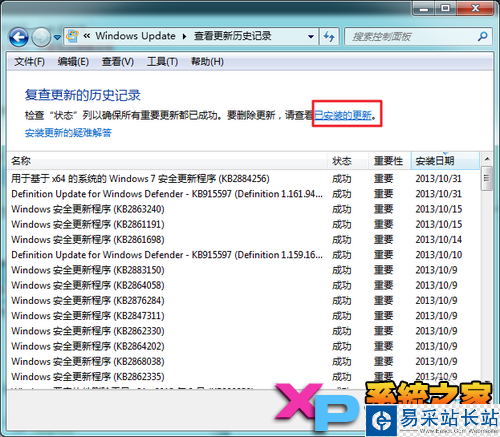
Task: Expand the arrow after Windows Update breadcrumb
Action: (x=184, y=36)
